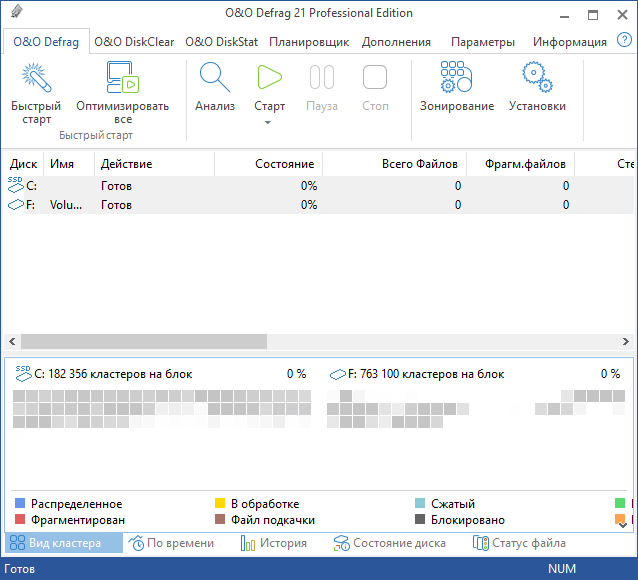Click blue Распределенное legend swatch
Image resolution: width=638 pixels, height=580 pixels.
(x=20, y=503)
